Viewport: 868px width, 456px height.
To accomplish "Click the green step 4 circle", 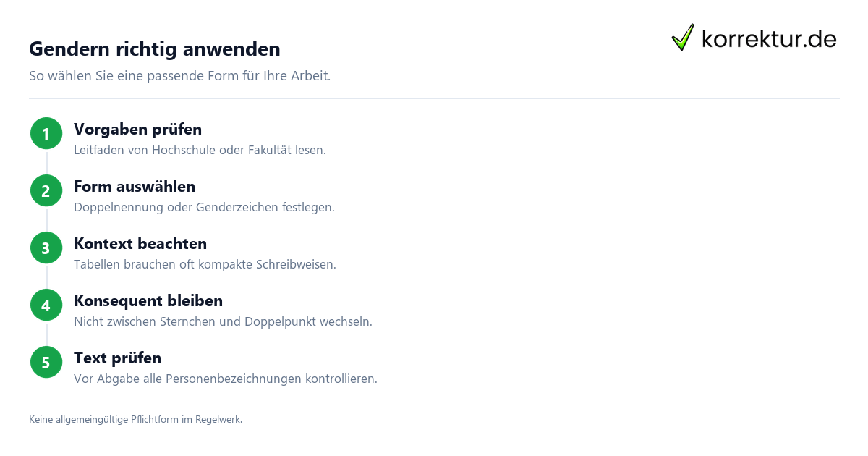I will [46, 305].
